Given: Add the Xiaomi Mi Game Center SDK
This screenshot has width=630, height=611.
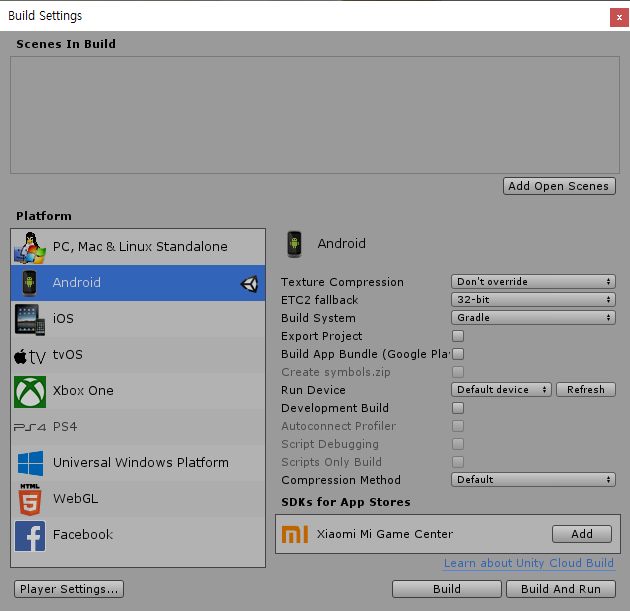Looking at the screenshot, I should 582,534.
